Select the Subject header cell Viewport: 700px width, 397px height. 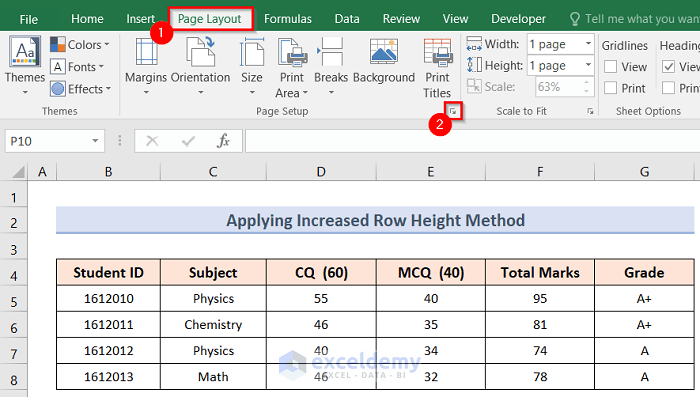[x=213, y=272]
